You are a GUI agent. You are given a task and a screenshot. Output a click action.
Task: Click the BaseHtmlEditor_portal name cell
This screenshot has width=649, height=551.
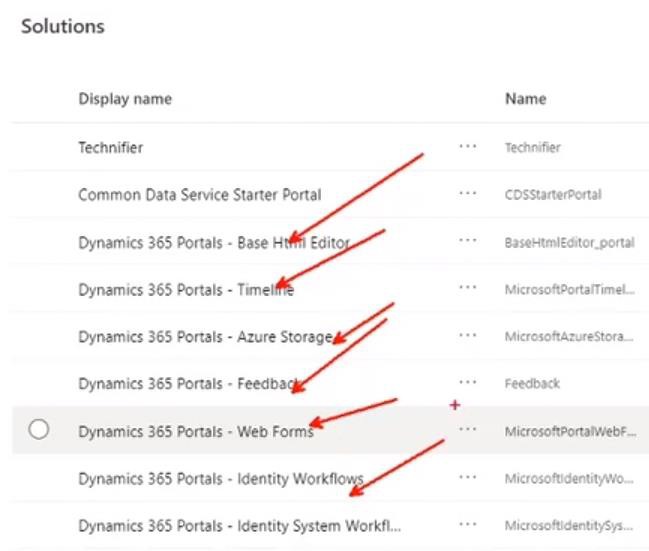[x=570, y=243]
